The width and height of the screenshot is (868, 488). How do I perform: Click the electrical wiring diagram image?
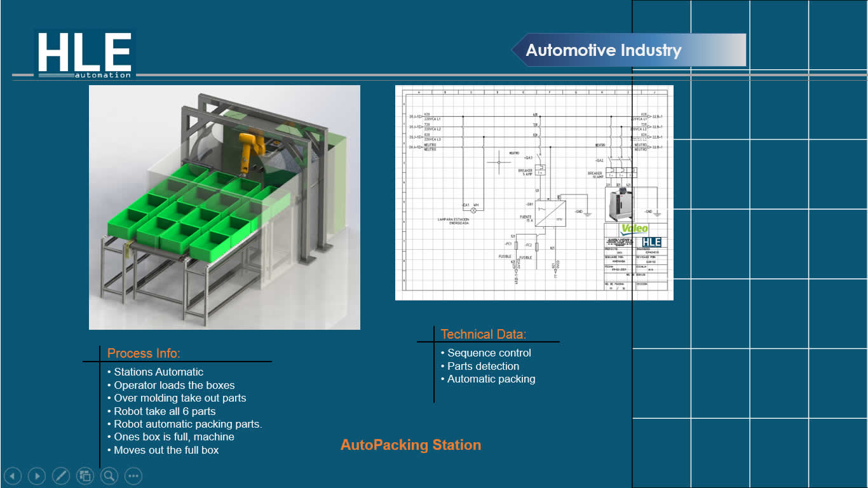[534, 193]
